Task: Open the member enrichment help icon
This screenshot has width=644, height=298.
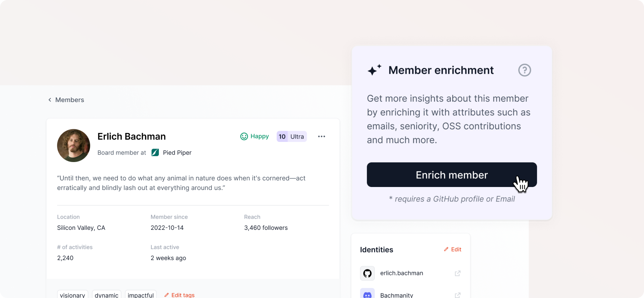Action: (x=524, y=70)
